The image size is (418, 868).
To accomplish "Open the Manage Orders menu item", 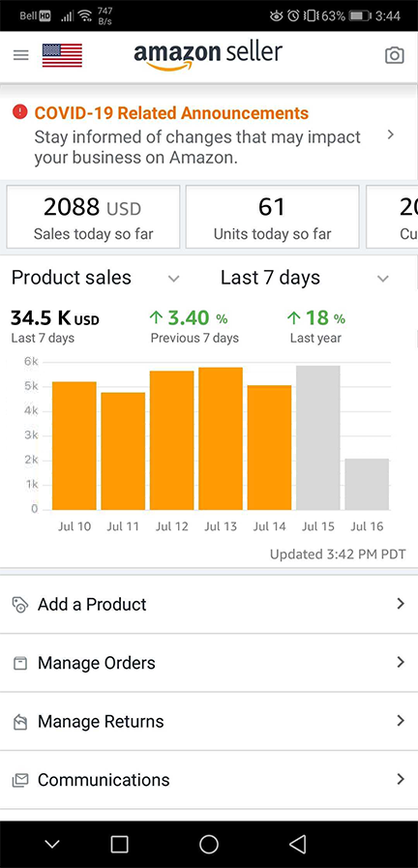I will coord(209,663).
